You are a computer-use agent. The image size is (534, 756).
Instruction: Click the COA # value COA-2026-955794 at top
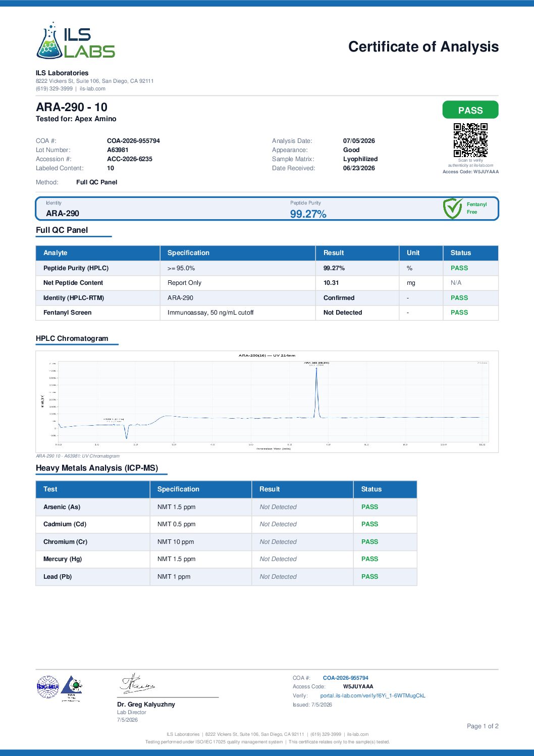pyautogui.click(x=133, y=141)
